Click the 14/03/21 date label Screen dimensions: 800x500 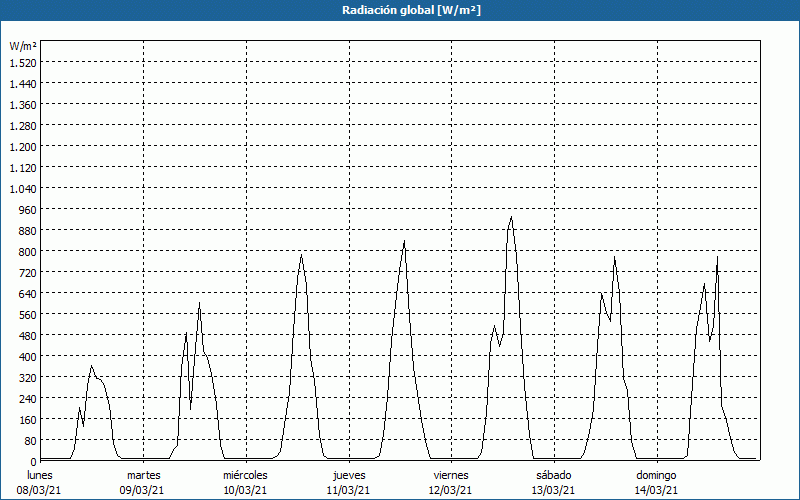click(656, 490)
